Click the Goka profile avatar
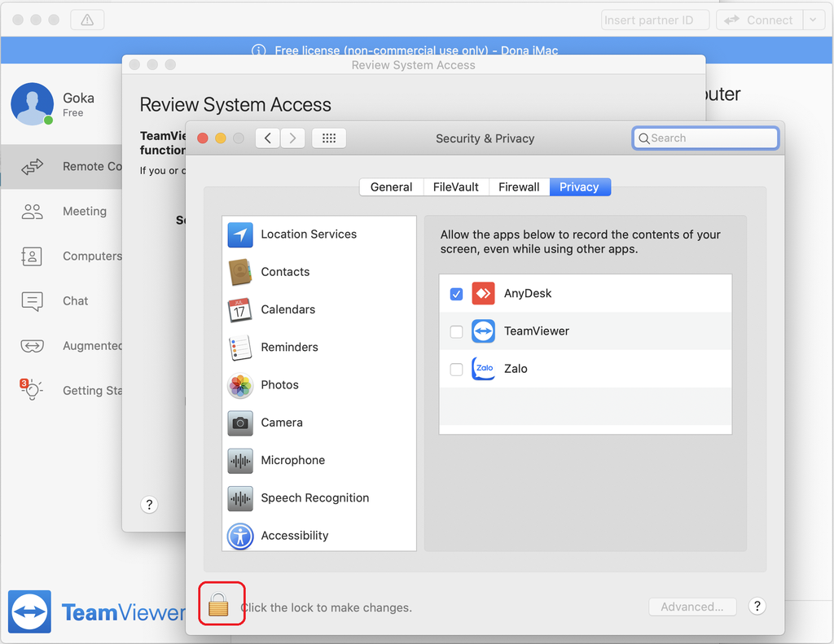Image resolution: width=834 pixels, height=644 pixels. 33,104
